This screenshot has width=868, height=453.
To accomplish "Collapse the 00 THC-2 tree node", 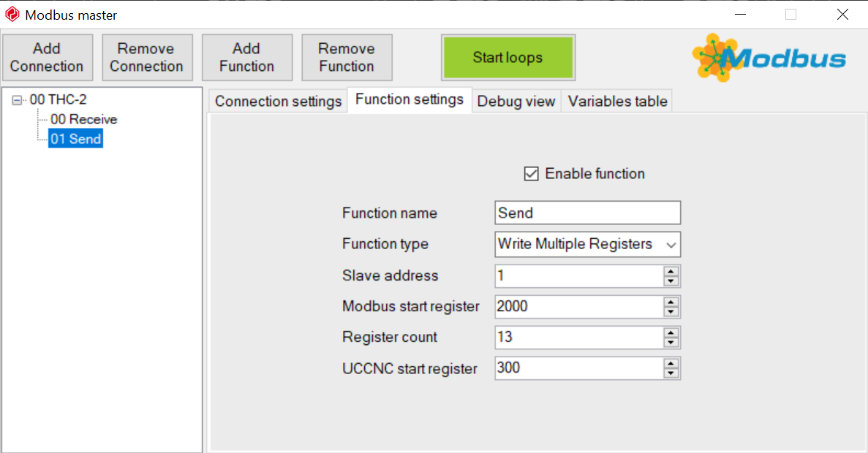I will click(17, 100).
